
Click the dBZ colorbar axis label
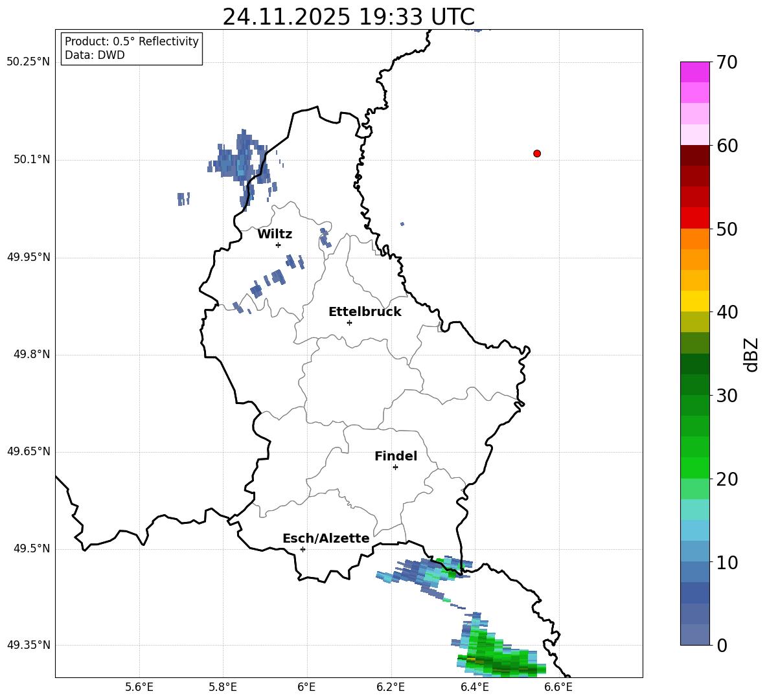(x=751, y=354)
